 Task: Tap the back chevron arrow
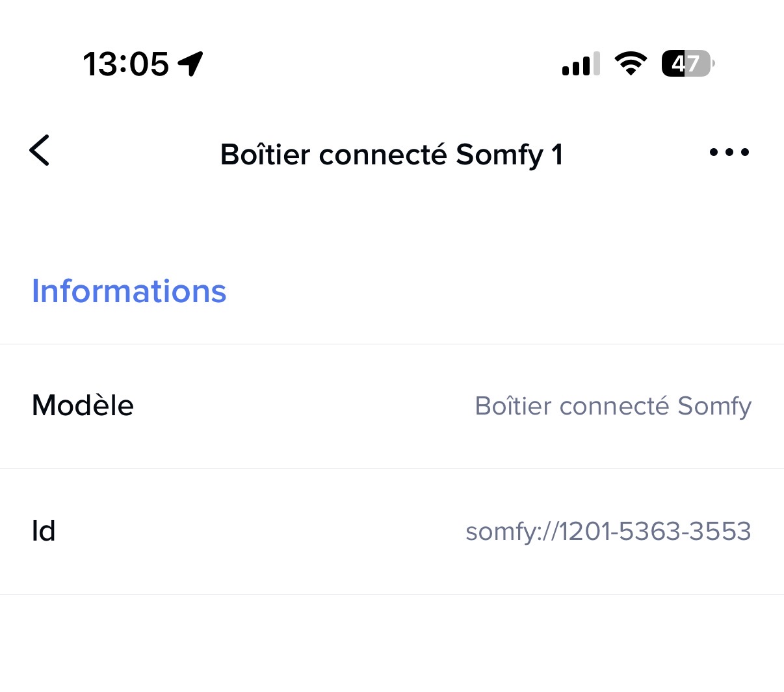coord(40,151)
